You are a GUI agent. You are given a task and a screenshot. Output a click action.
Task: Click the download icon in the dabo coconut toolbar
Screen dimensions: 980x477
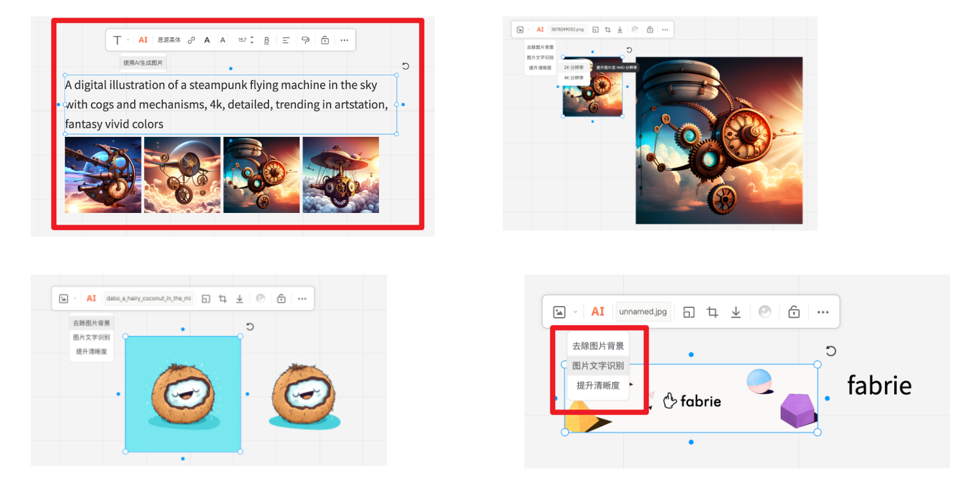(240, 298)
